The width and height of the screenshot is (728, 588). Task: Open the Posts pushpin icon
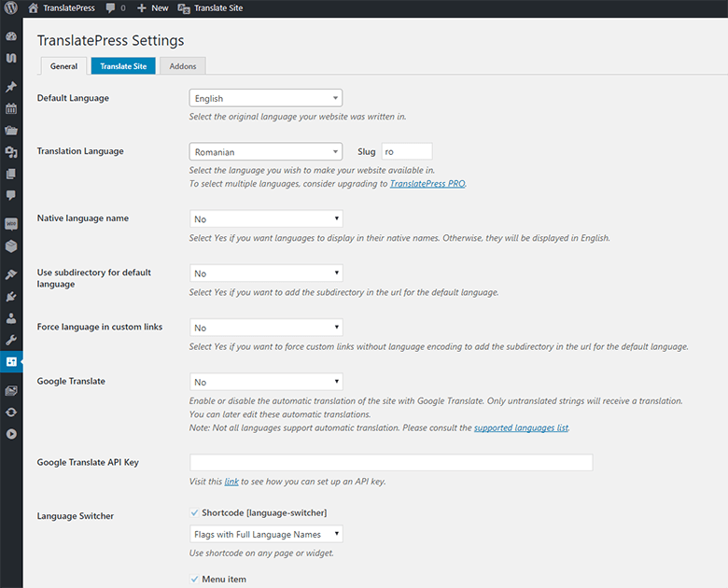coord(11,87)
